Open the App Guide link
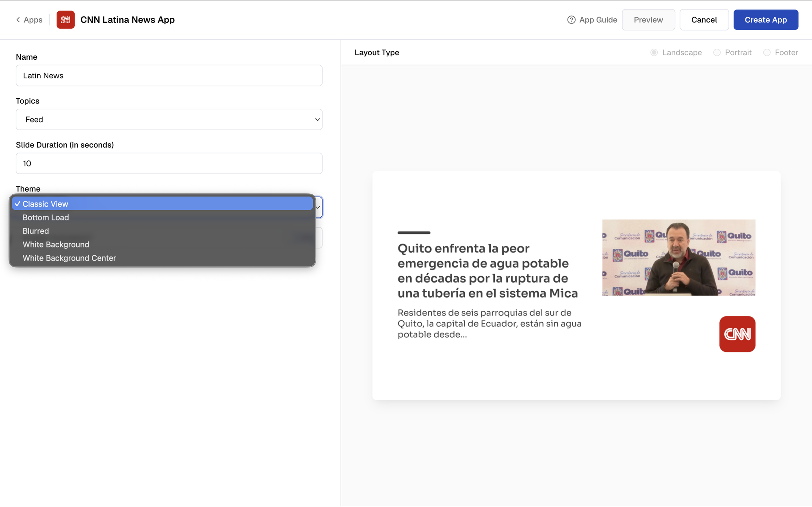This screenshot has width=812, height=507. pos(598,20)
